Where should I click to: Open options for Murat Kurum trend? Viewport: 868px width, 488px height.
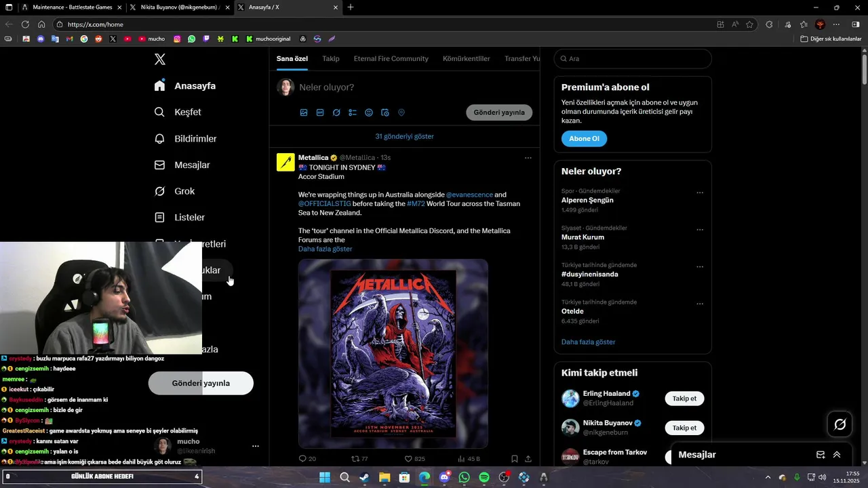tap(700, 230)
